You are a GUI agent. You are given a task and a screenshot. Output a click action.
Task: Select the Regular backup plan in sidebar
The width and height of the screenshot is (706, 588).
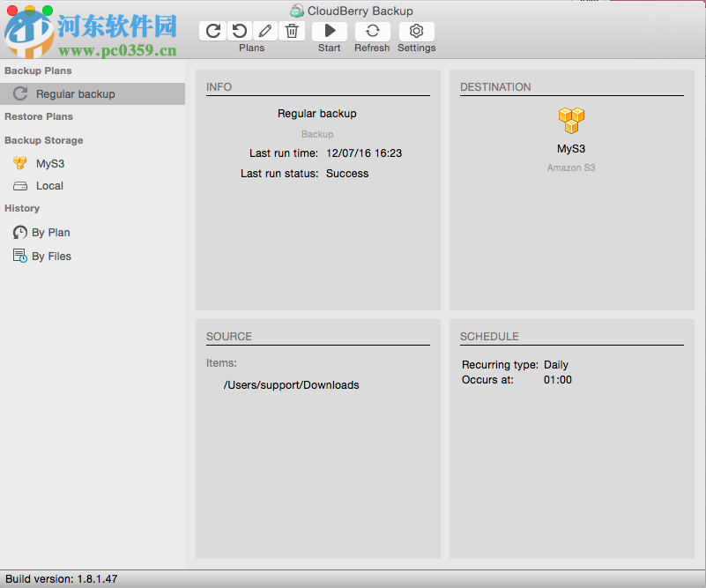tap(67, 93)
